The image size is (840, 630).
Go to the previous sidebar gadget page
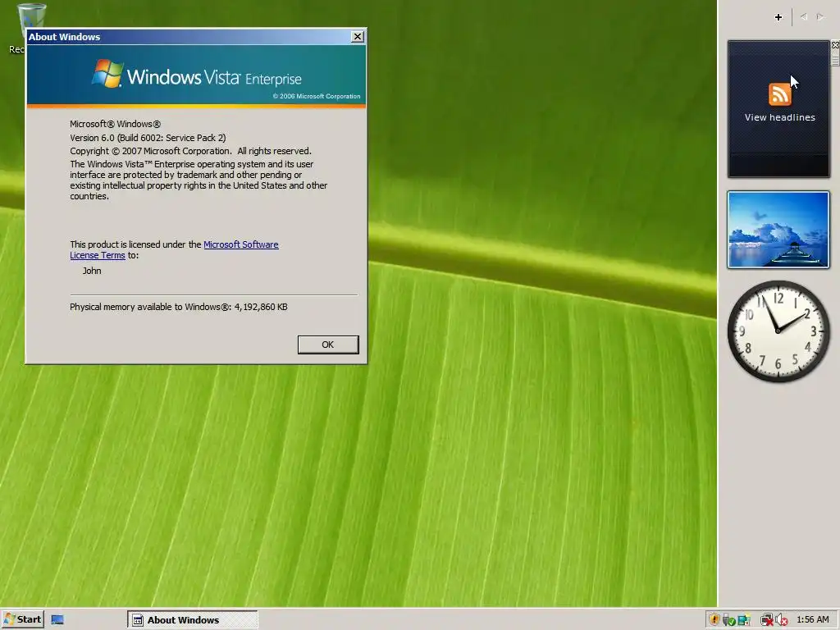[804, 17]
